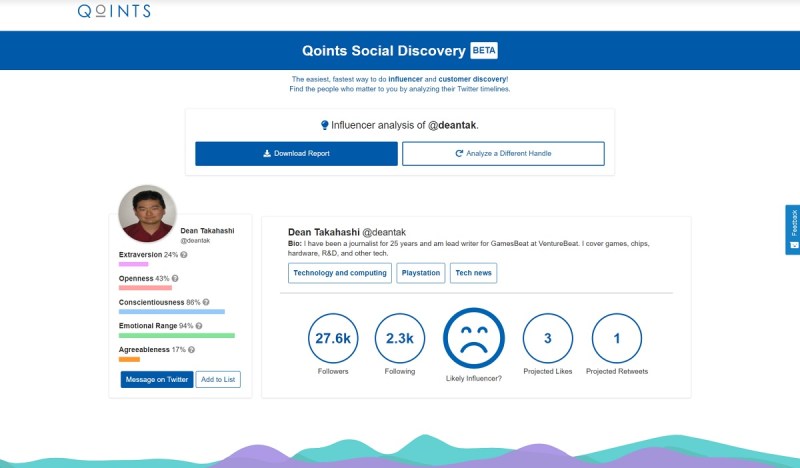This screenshot has height=468, width=800.
Task: Click the @deantak handle under the sidebar name
Action: pos(195,240)
